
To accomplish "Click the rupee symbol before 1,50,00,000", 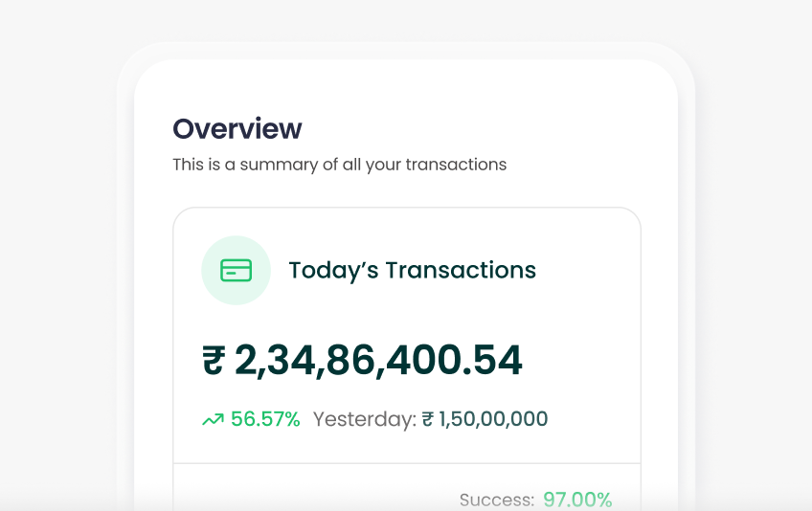I will click(428, 419).
